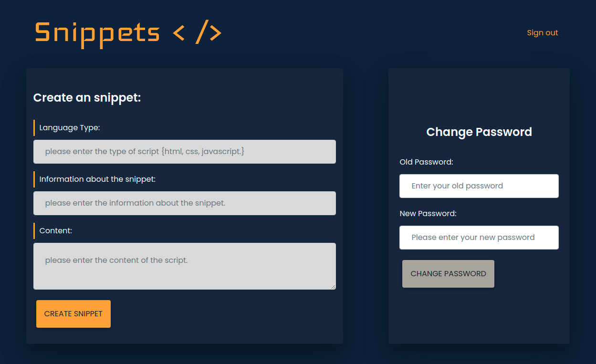The width and height of the screenshot is (596, 364).
Task: Focus the Language Type input field
Action: 185,152
